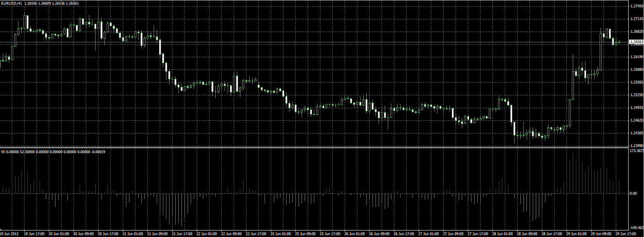This screenshot has width=644, height=237.
Task: Click the 1.24305 price axis label
Action: click(x=636, y=133)
